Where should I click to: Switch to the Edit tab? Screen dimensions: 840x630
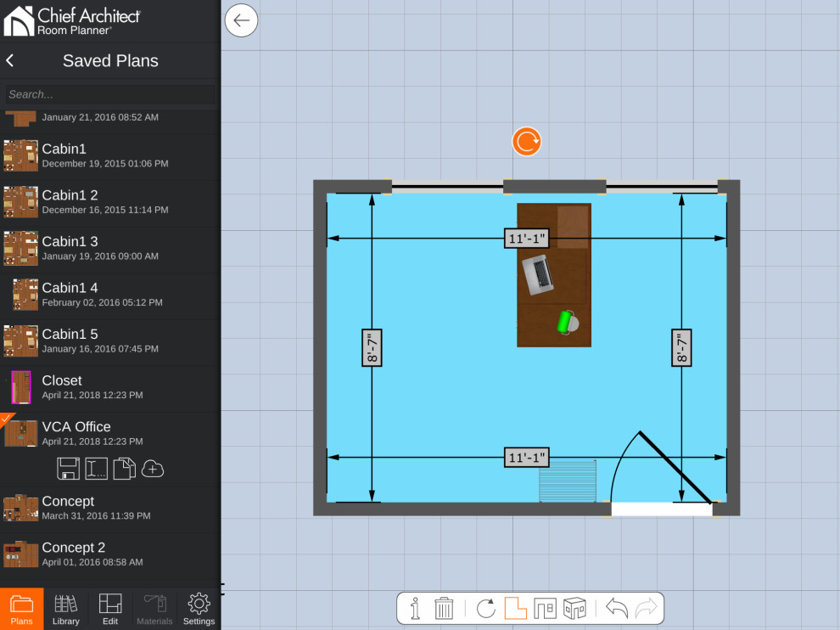coord(110,609)
